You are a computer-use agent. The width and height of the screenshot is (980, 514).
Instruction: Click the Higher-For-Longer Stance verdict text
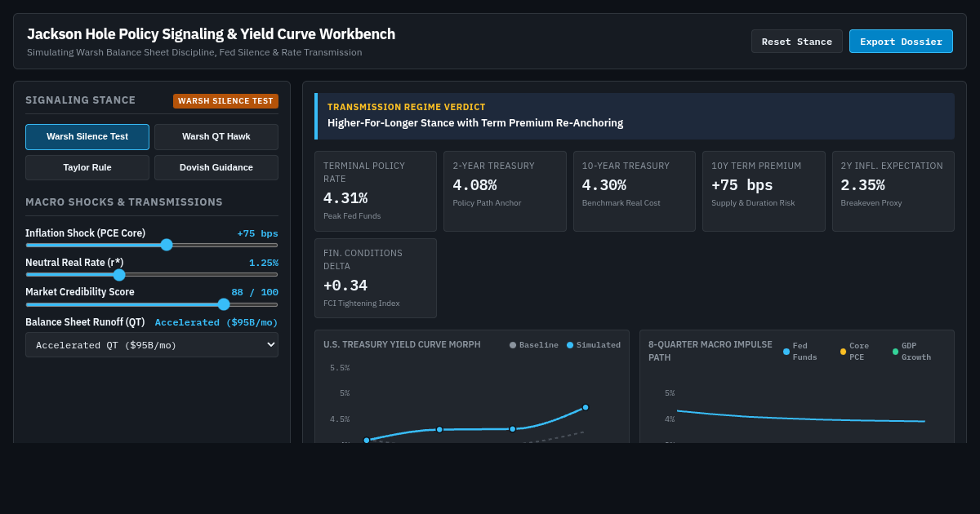click(475, 123)
